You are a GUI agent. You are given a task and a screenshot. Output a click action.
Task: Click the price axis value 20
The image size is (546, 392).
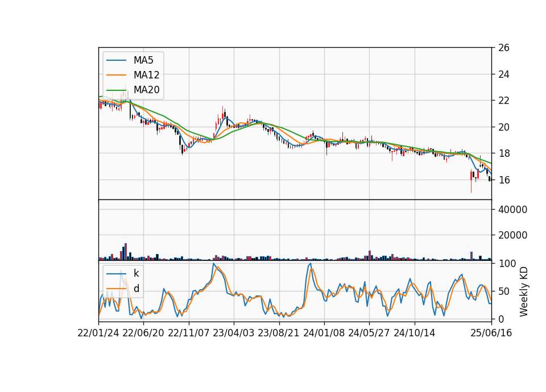coord(503,127)
